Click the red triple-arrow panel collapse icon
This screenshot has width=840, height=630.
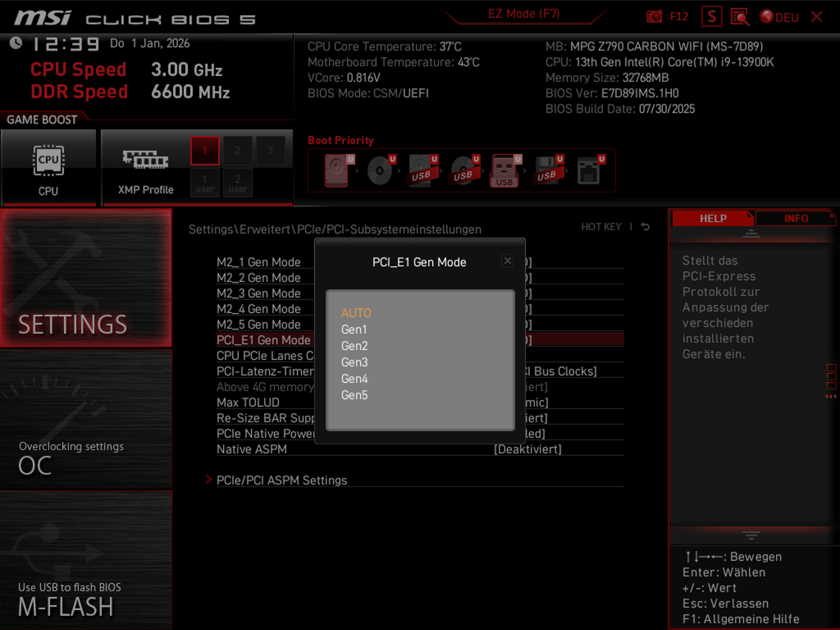pyautogui.click(x=830, y=396)
